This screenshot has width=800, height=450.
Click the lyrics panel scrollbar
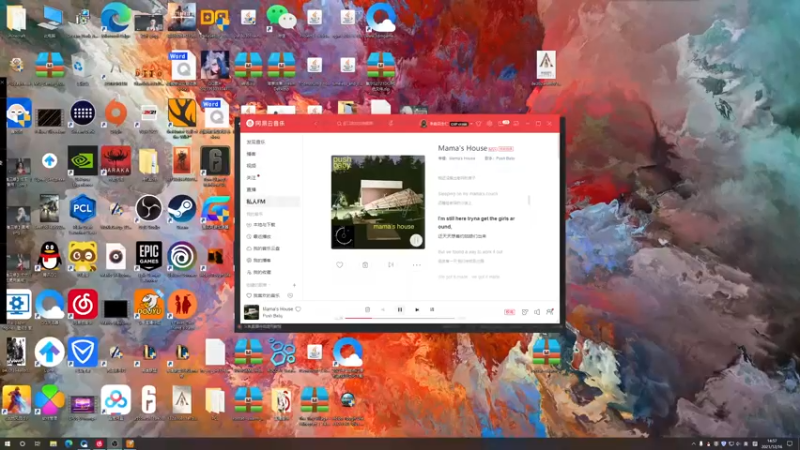pos(529,200)
